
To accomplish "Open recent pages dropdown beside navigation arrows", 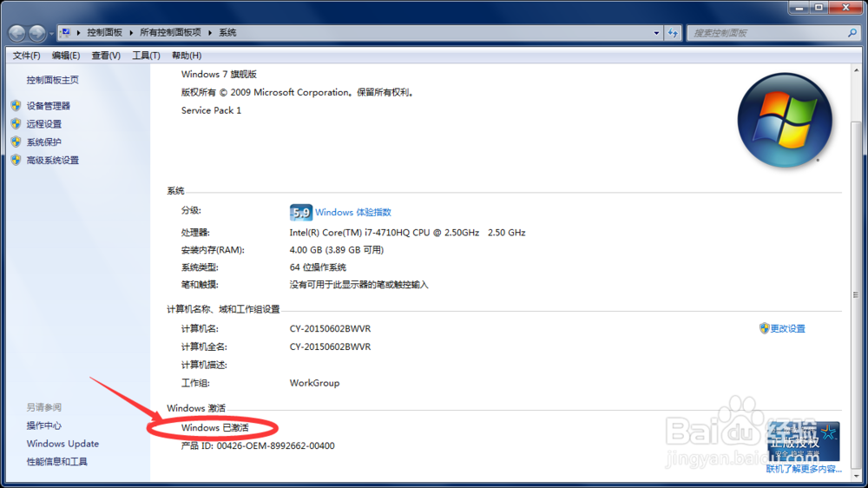I will pyautogui.click(x=51, y=34).
